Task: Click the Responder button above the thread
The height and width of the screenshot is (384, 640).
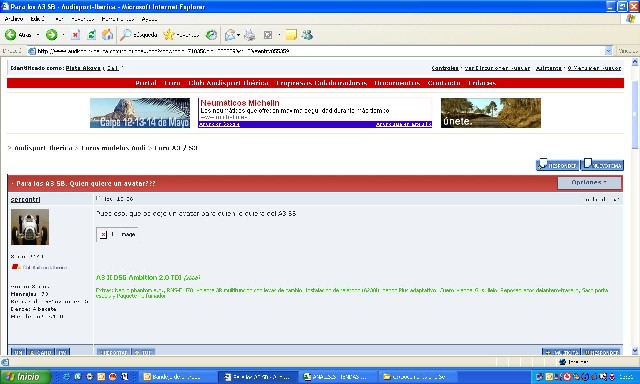Action: click(x=557, y=164)
